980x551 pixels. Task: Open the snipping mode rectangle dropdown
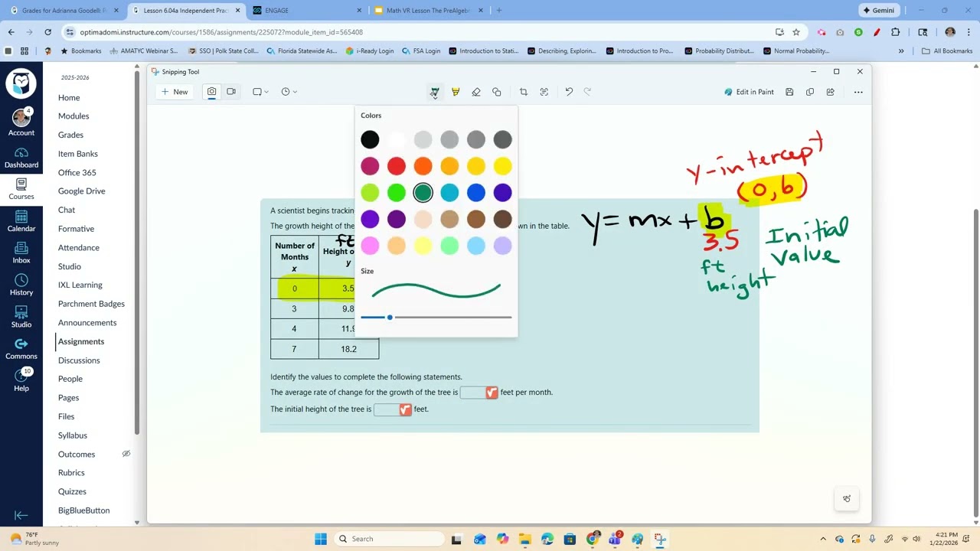(x=261, y=92)
